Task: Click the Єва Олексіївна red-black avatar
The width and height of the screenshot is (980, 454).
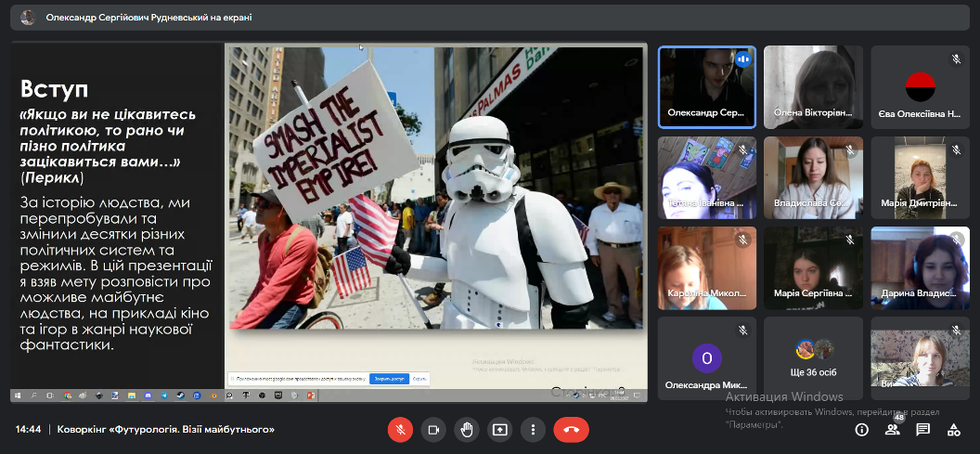Action: point(919,85)
